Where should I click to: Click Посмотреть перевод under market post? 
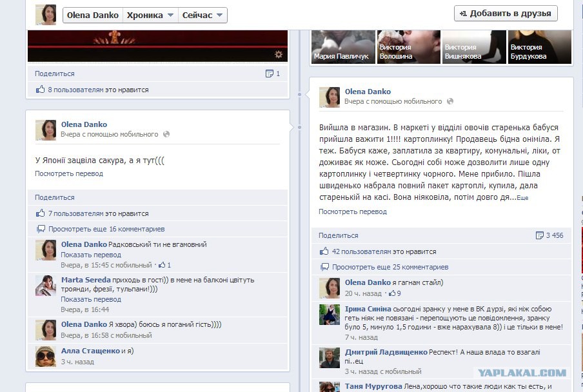353,211
